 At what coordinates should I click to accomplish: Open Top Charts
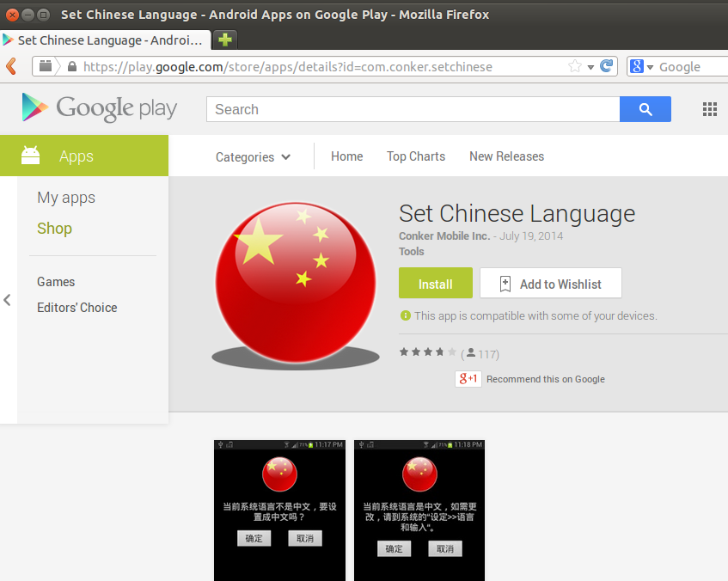point(416,156)
